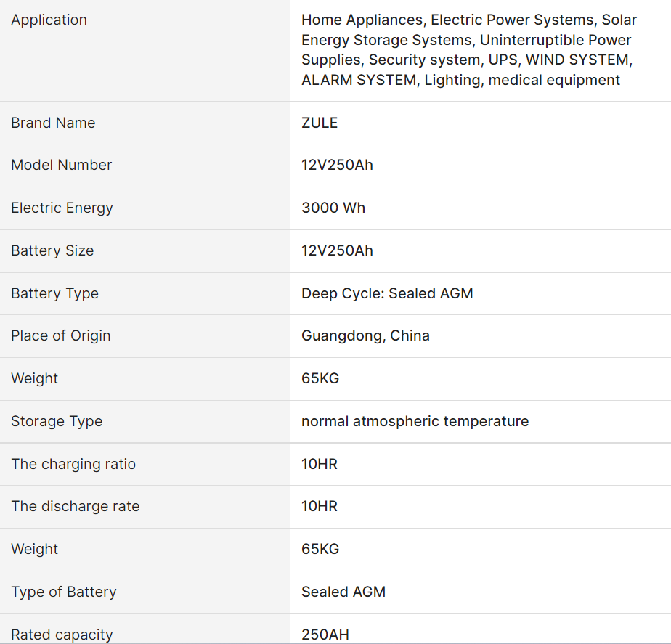
Task: Select the 'Battery Type' label
Action: click(x=54, y=293)
